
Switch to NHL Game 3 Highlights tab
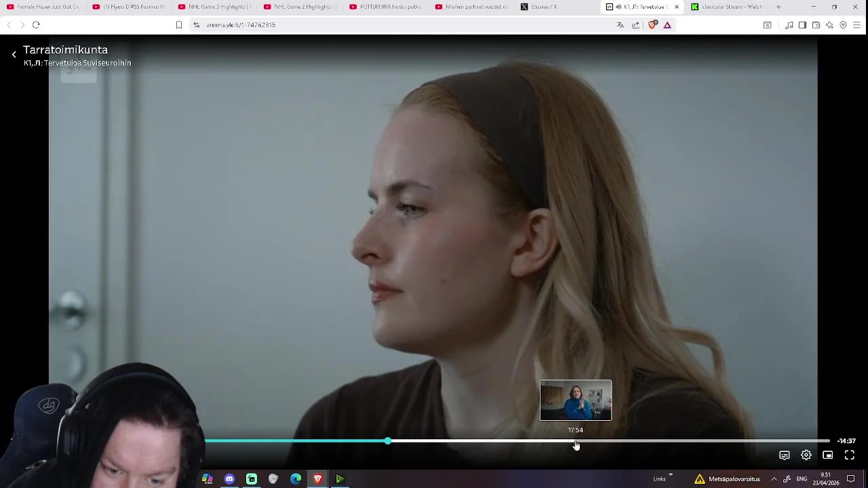click(x=214, y=7)
